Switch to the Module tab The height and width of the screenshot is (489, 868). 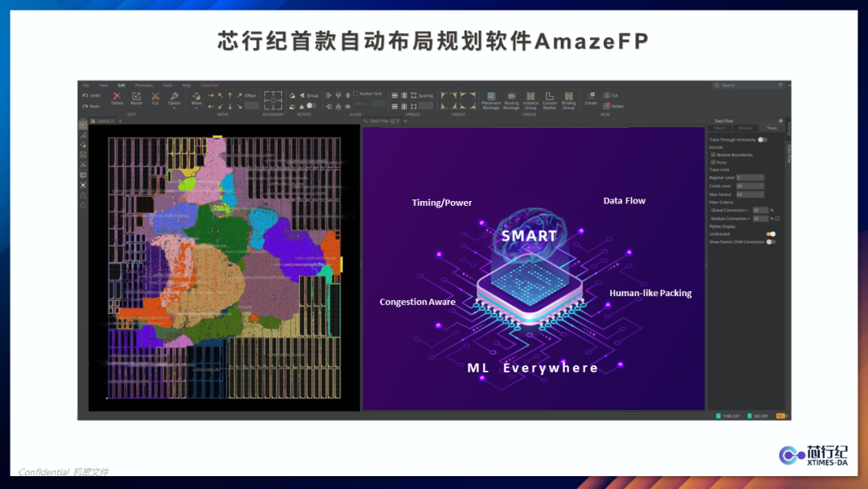pyautogui.click(x=746, y=128)
